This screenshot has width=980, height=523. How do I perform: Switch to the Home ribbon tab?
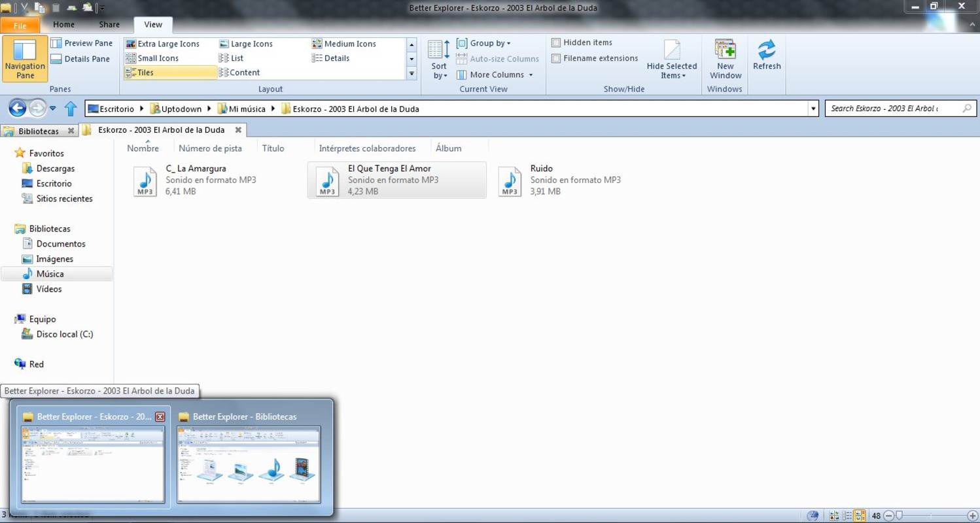[64, 25]
